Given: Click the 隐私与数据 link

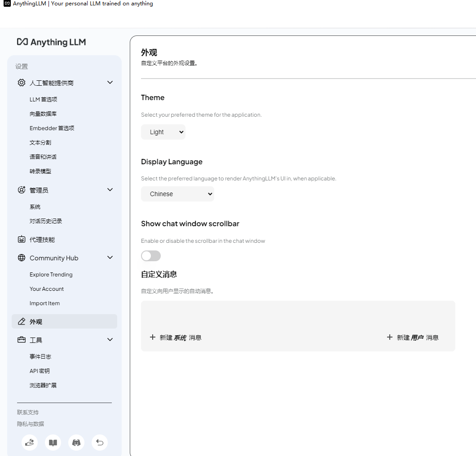Looking at the screenshot, I should (31, 424).
